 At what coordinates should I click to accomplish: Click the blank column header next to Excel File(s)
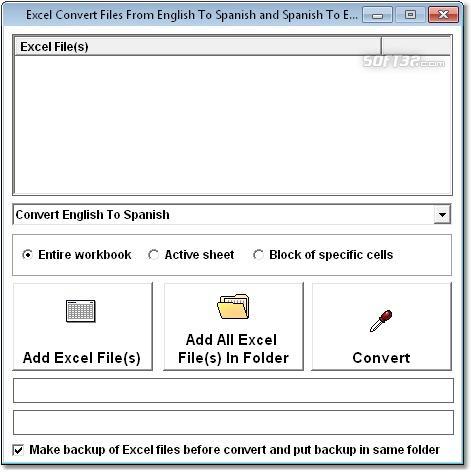(416, 46)
